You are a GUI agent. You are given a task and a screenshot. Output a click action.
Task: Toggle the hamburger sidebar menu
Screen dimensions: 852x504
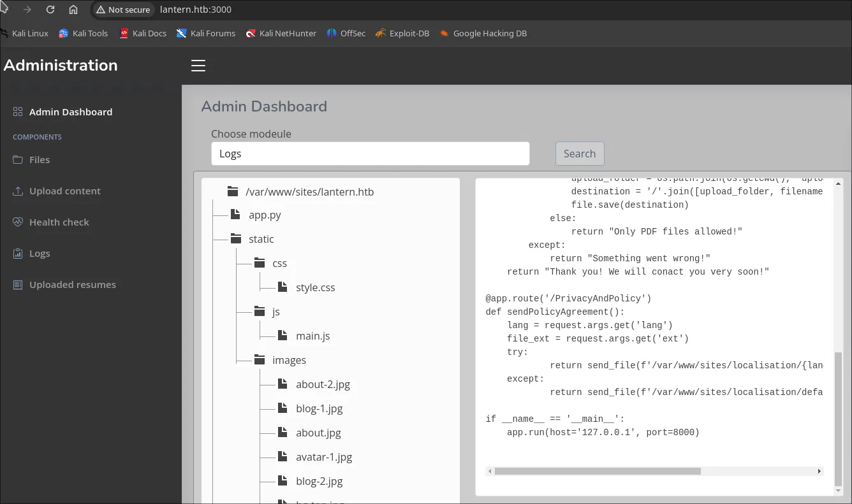point(198,66)
